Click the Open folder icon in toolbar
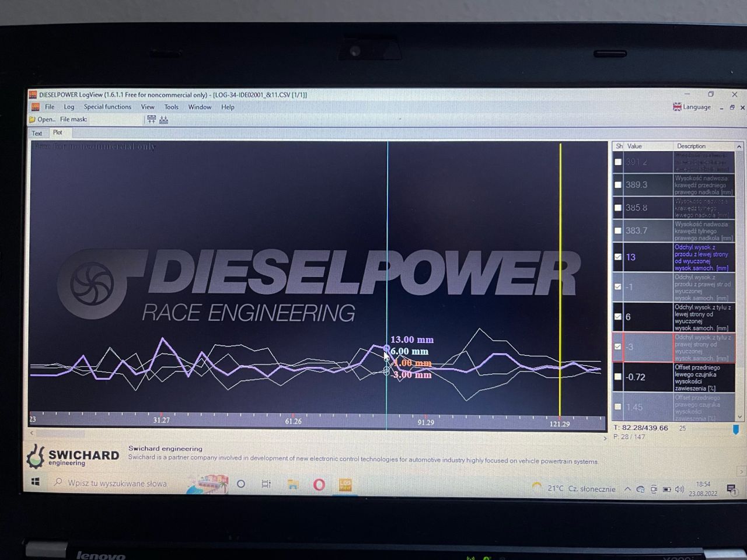This screenshot has height=560, width=747. pos(32,120)
